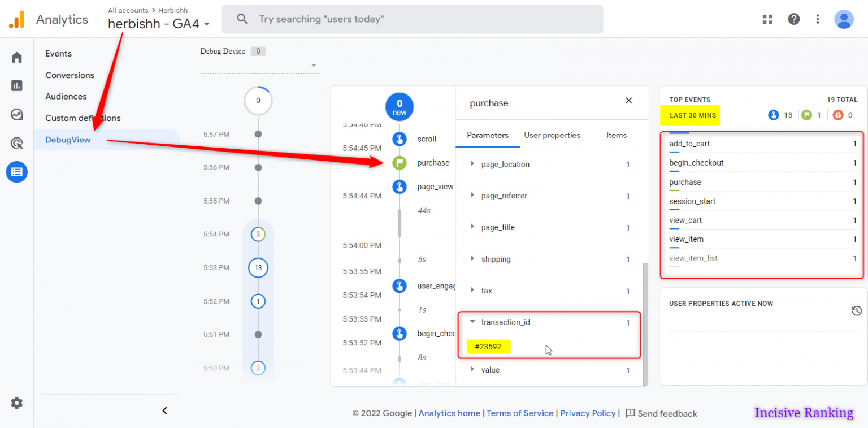Expand the page_location parameter
Screen dimensions: 868x428
(473, 164)
